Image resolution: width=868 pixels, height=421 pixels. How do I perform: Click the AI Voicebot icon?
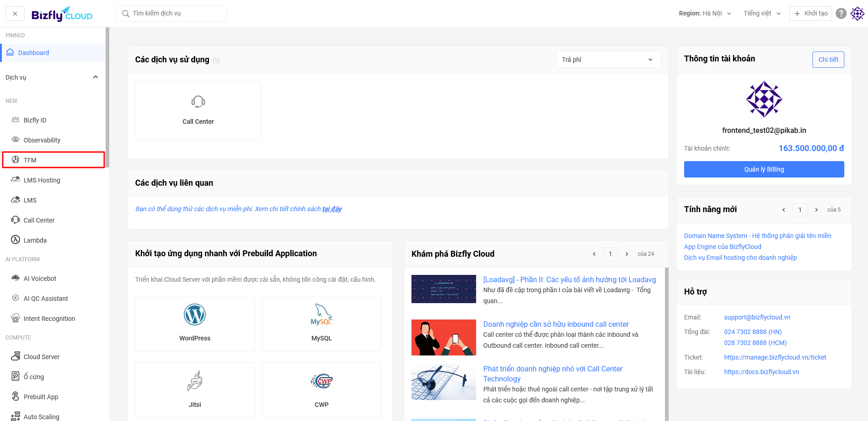pos(15,278)
